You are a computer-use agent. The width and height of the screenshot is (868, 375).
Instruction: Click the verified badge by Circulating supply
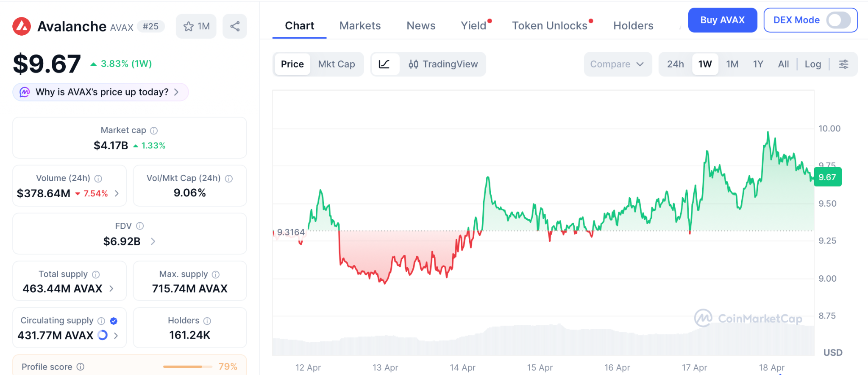point(114,321)
